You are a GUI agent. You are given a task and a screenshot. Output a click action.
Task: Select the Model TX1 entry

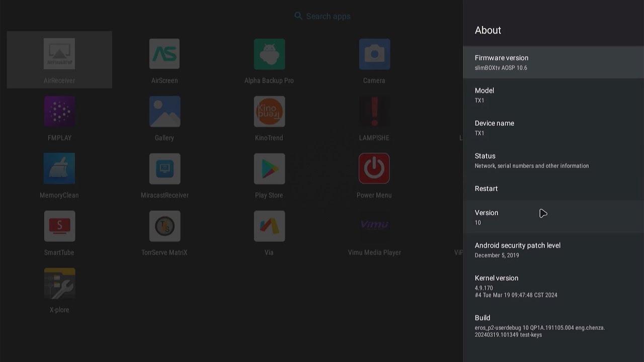coord(553,95)
